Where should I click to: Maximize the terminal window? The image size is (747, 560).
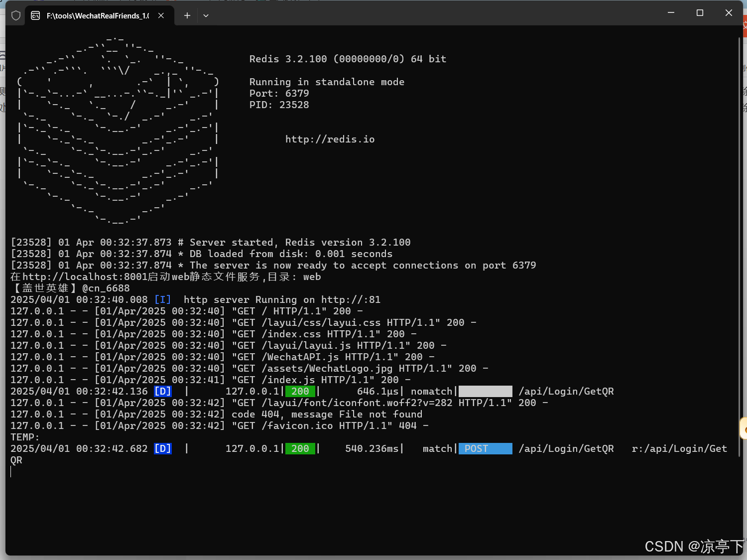[x=700, y=13]
